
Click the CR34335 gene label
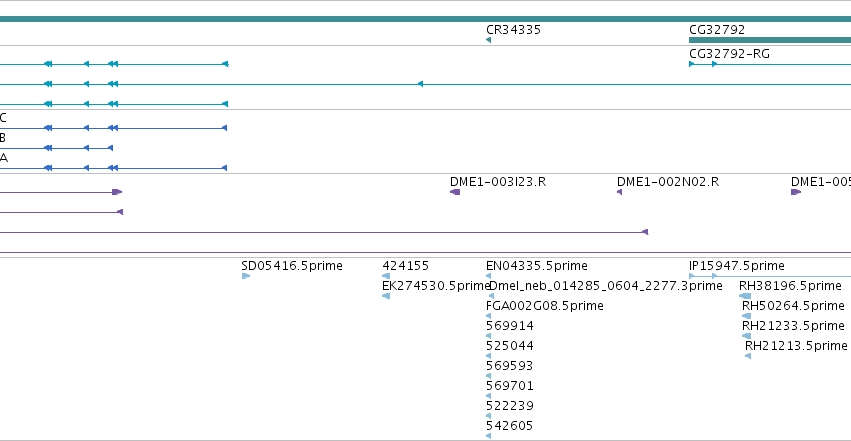click(513, 30)
